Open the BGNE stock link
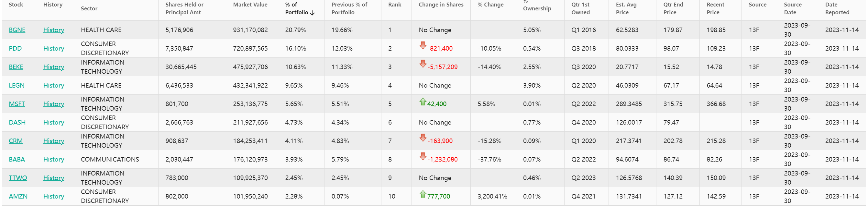This screenshot has width=868, height=206. tap(17, 30)
